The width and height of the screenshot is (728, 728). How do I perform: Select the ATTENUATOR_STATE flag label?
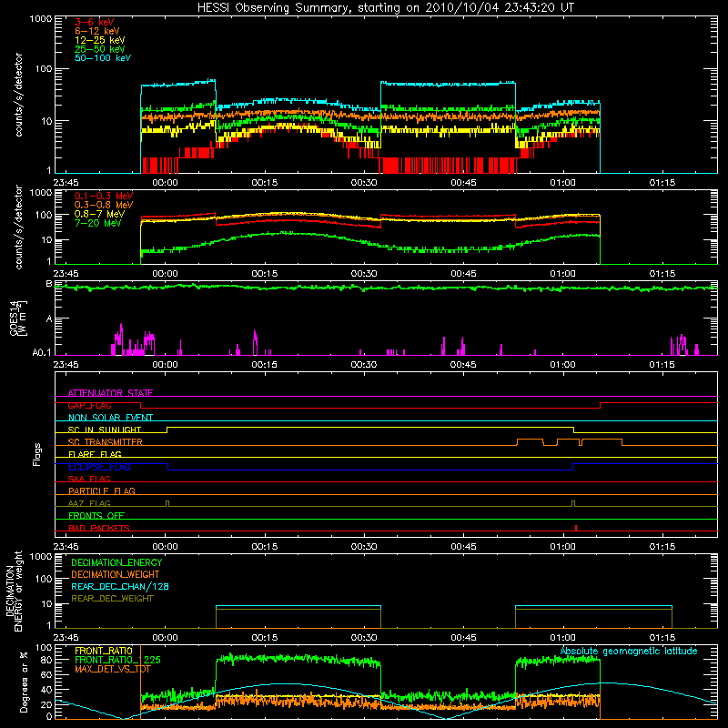click(110, 393)
